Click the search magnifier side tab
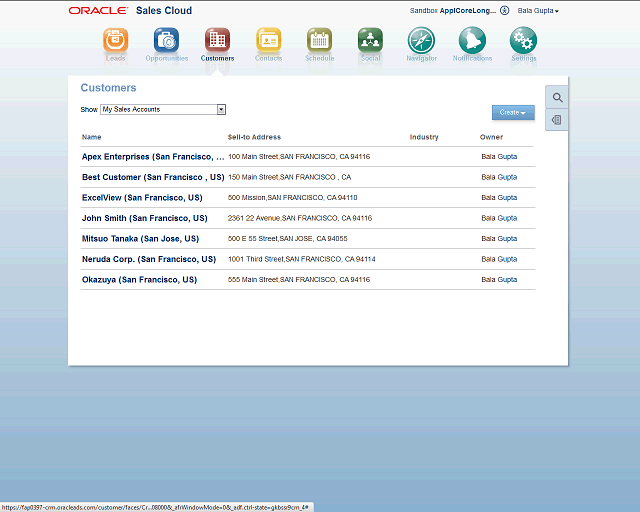 tap(557, 98)
